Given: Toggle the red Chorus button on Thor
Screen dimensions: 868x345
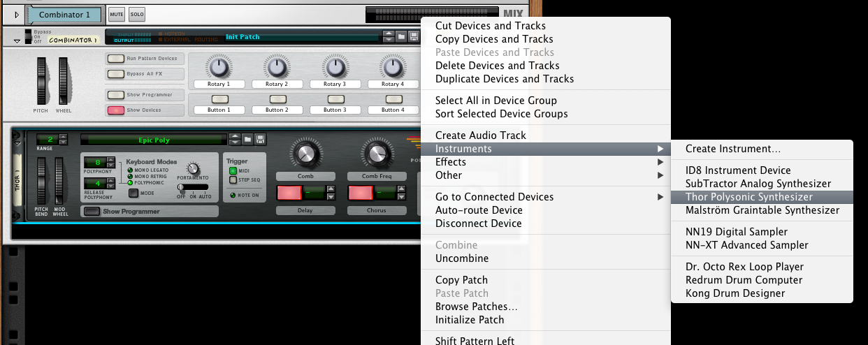Looking at the screenshot, I should coord(361,193).
